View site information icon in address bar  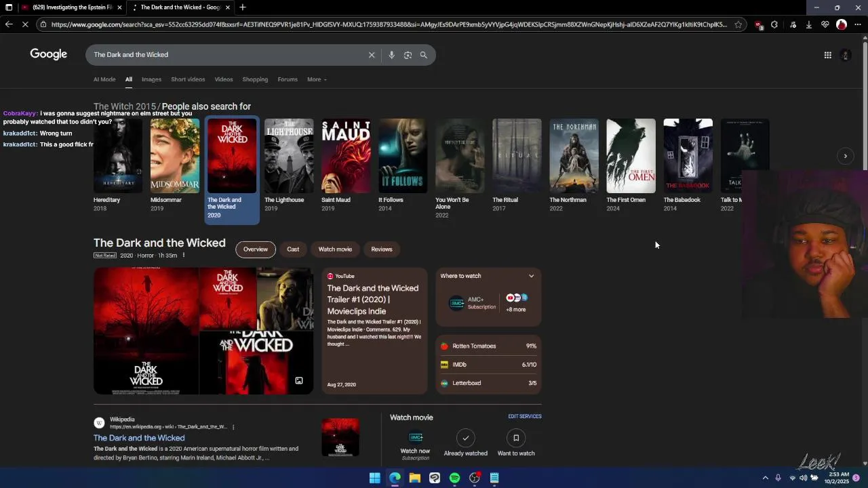[43, 24]
